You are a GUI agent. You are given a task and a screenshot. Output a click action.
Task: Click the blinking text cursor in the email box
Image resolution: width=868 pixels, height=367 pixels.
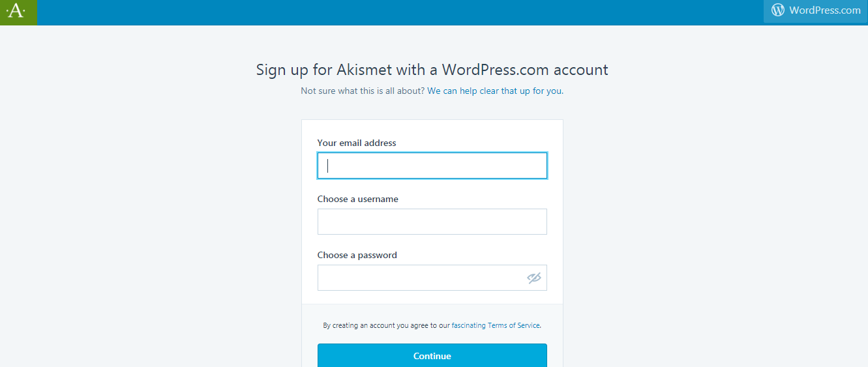[327, 166]
